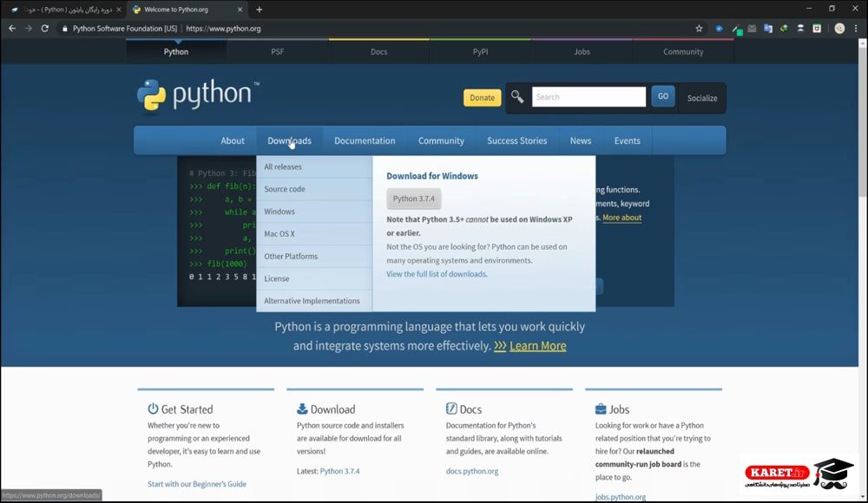Click the Download arrow icon in the lower section
The width and height of the screenshot is (868, 503).
point(302,409)
